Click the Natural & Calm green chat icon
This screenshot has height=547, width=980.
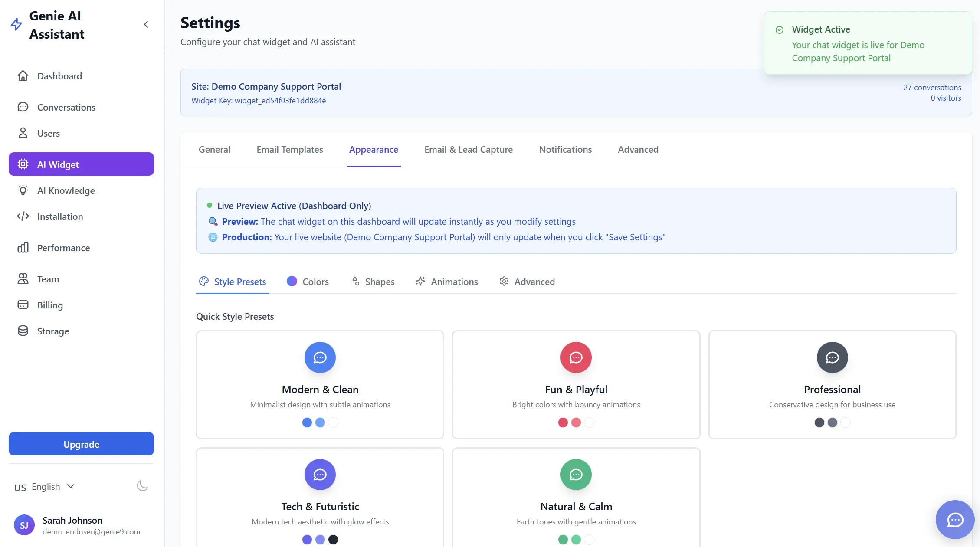576,475
